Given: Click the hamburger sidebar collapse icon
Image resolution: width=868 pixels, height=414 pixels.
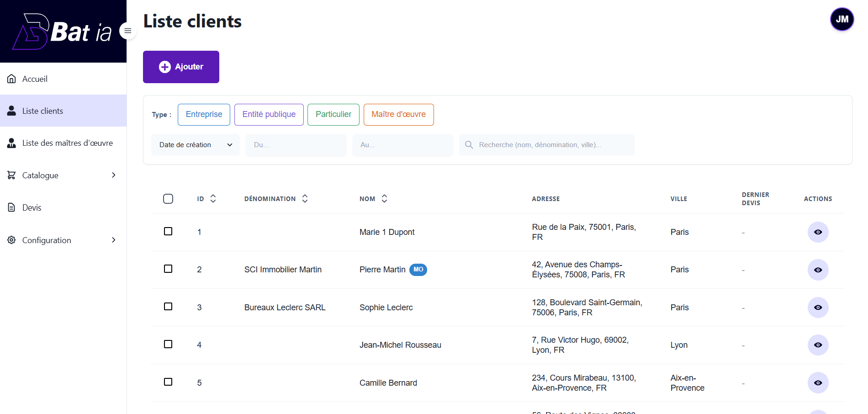Looking at the screenshot, I should pos(128,31).
